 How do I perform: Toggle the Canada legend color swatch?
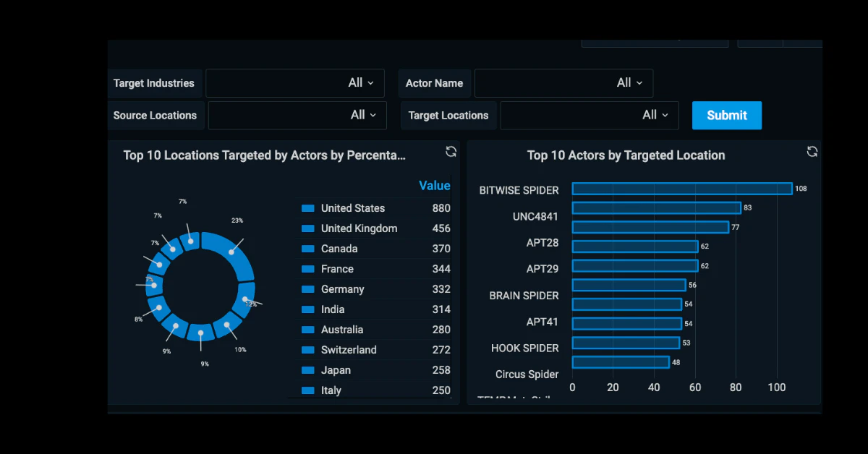pos(307,249)
